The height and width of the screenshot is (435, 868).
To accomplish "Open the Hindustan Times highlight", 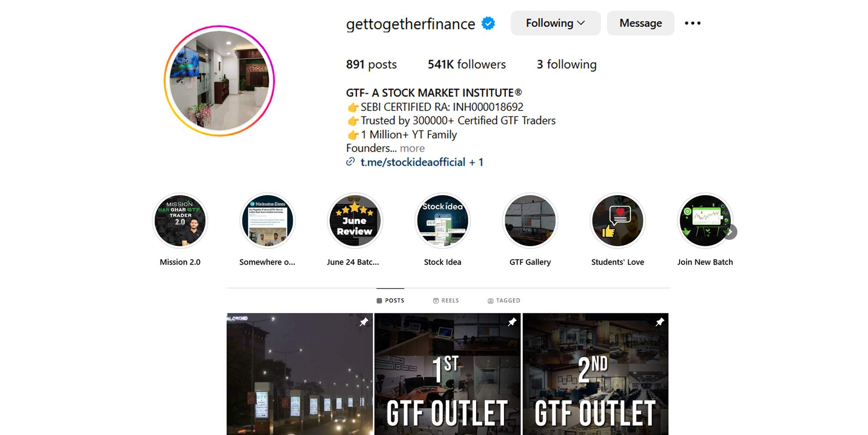I will [267, 221].
